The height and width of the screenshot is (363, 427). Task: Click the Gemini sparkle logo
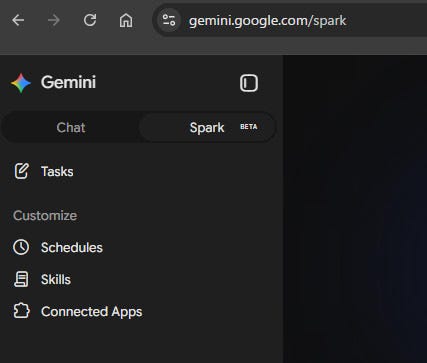coord(21,83)
